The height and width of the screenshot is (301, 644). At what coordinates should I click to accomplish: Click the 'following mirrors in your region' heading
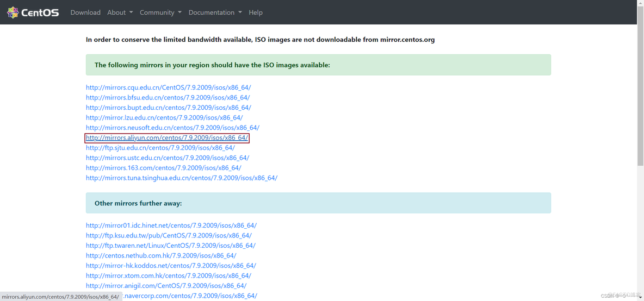(x=212, y=65)
